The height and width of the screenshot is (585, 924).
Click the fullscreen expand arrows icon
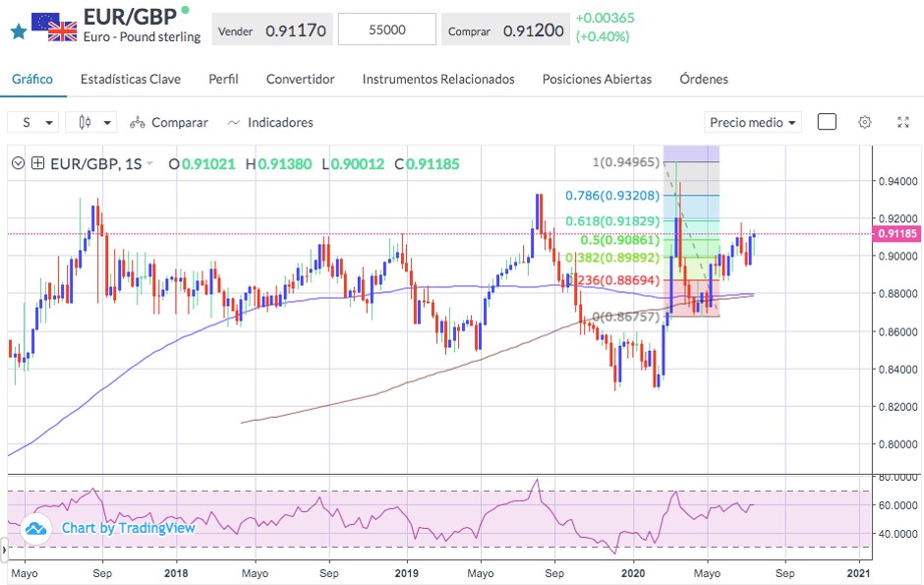(x=902, y=122)
